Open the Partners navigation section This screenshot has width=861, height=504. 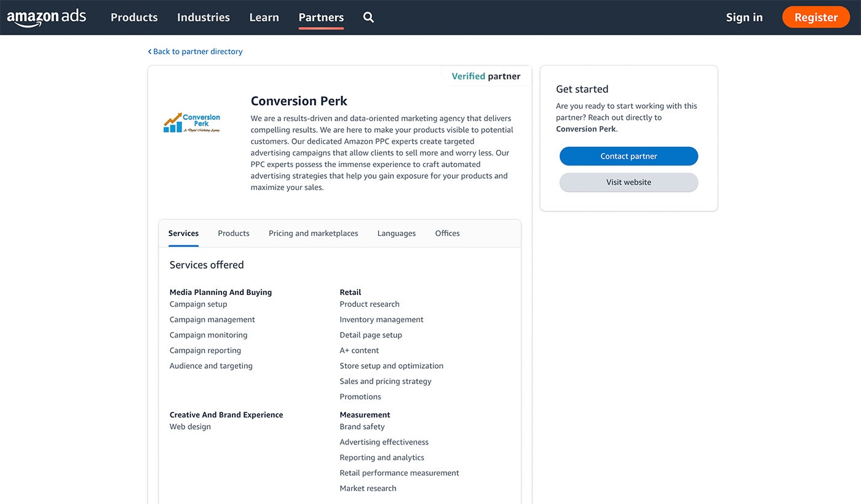(x=320, y=17)
